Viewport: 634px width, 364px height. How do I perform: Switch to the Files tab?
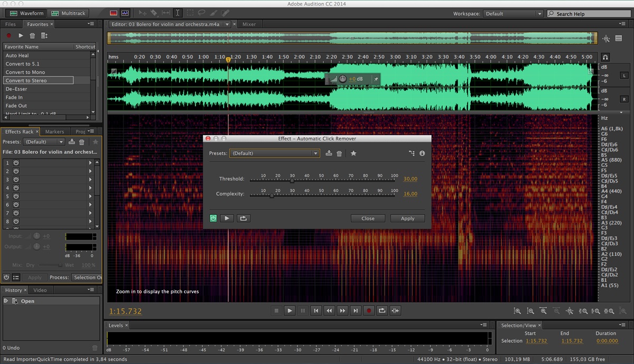pyautogui.click(x=11, y=24)
